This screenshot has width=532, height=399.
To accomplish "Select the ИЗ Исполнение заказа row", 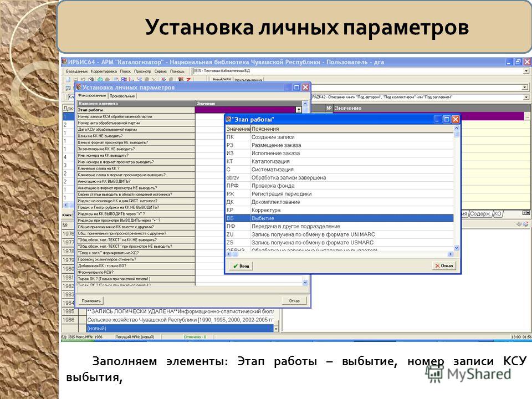I will [339, 154].
